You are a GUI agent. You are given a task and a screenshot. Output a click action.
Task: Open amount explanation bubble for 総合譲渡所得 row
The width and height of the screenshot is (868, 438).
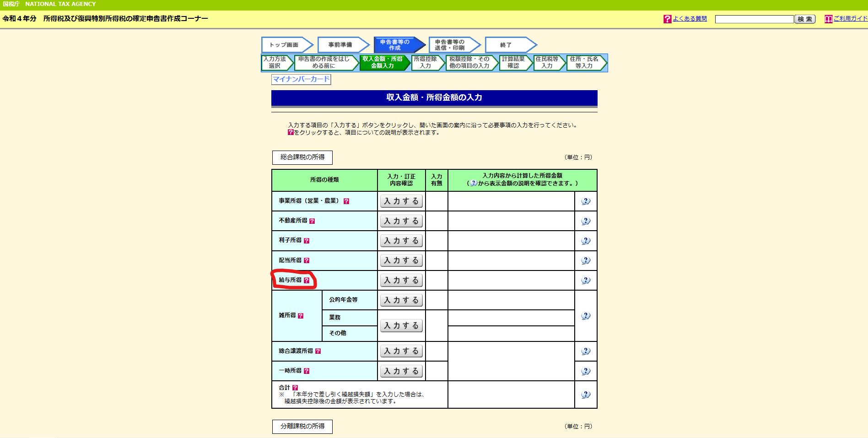pyautogui.click(x=586, y=351)
